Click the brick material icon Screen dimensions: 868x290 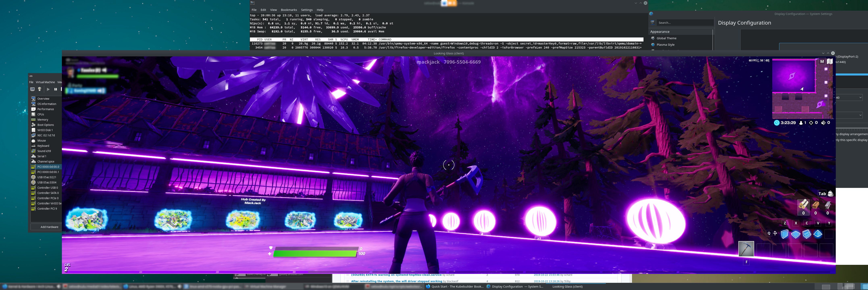(x=815, y=205)
